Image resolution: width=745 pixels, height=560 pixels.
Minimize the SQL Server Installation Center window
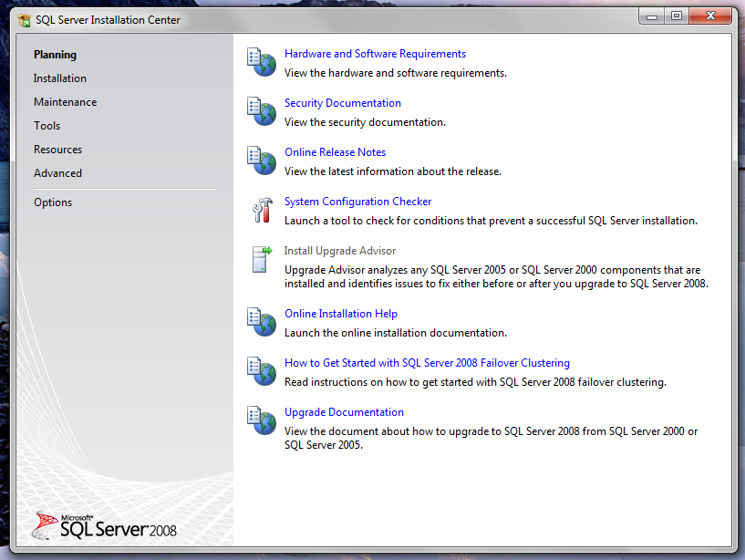(x=652, y=16)
